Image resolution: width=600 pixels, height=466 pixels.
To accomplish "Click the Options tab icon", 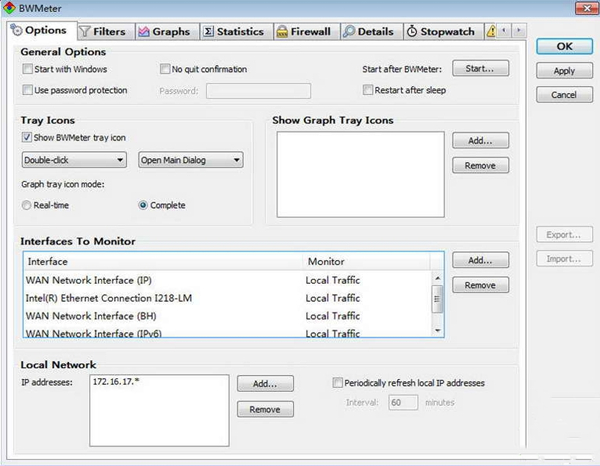I will (x=16, y=32).
